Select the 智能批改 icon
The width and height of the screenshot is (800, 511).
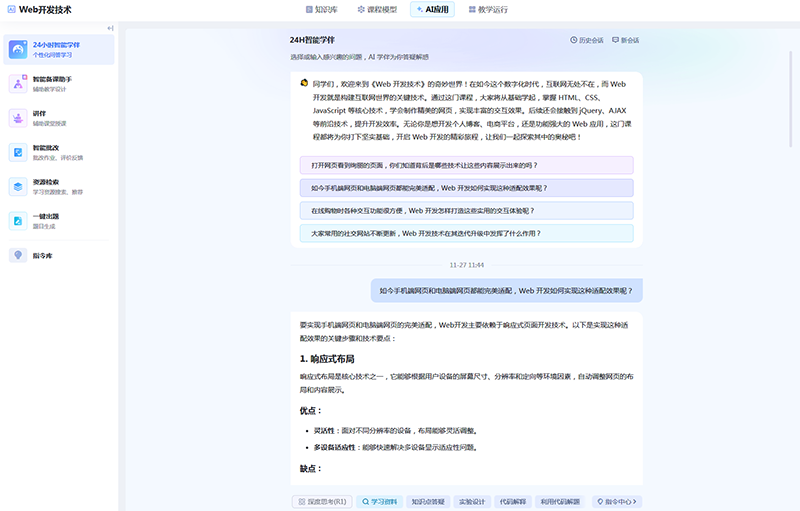coord(18,152)
